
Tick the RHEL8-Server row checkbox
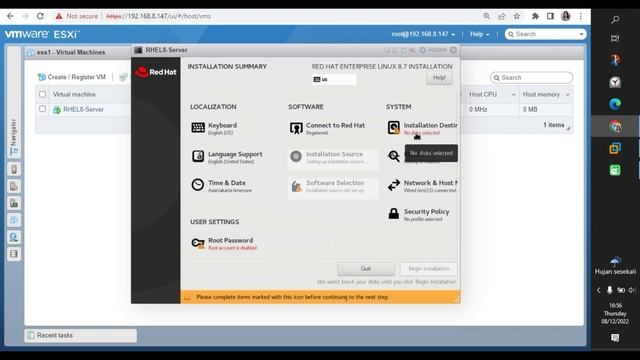pyautogui.click(x=42, y=109)
